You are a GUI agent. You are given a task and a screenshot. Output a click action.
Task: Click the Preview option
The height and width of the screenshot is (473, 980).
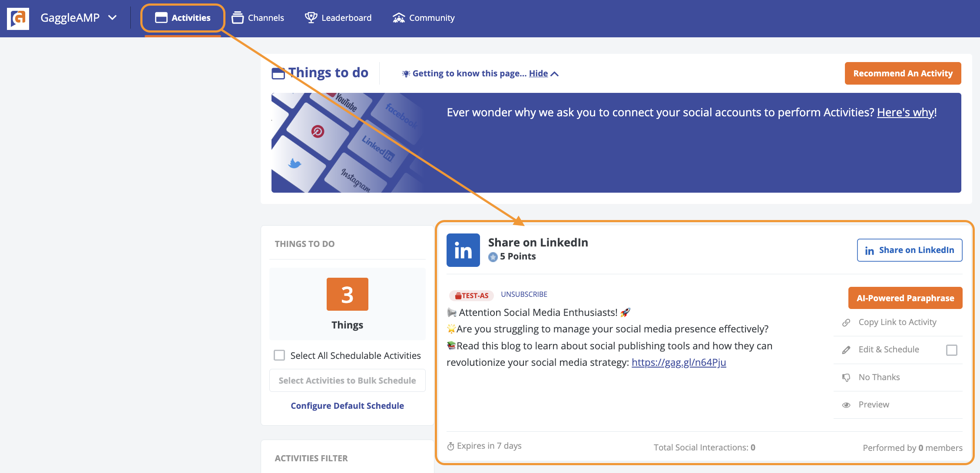[874, 405]
